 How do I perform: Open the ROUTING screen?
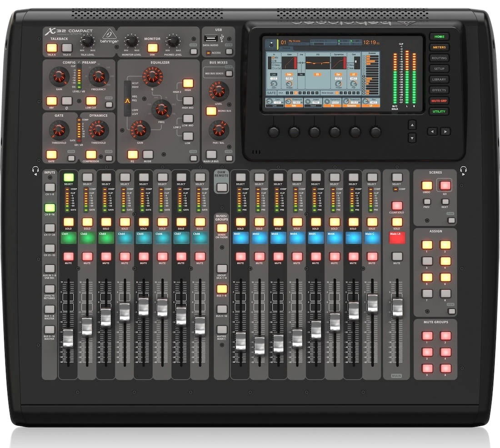[x=439, y=58]
